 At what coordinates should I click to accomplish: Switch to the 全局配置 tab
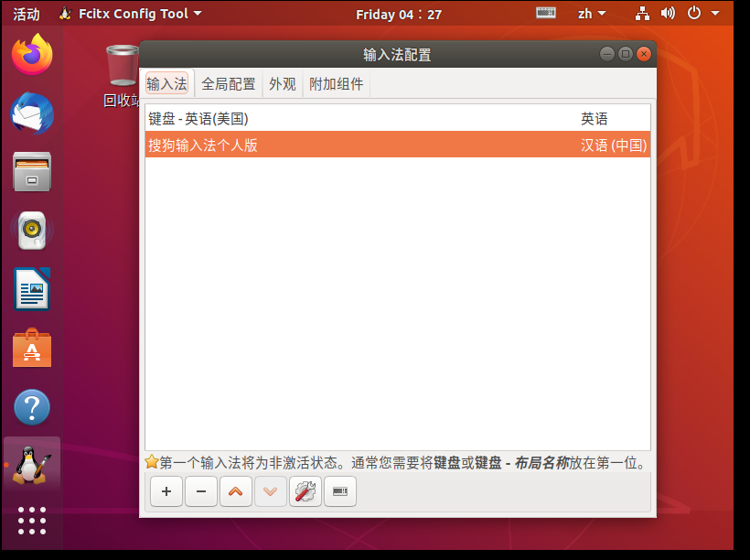point(229,84)
